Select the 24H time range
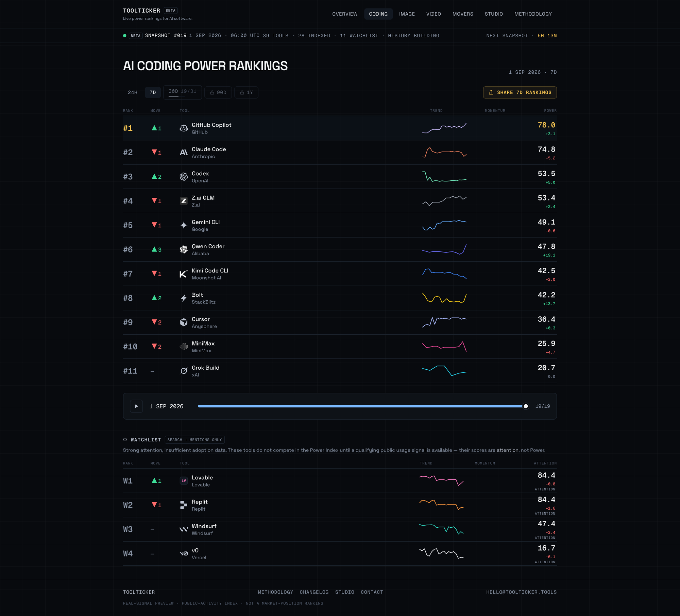Screen dimensions: 680x616 point(133,92)
